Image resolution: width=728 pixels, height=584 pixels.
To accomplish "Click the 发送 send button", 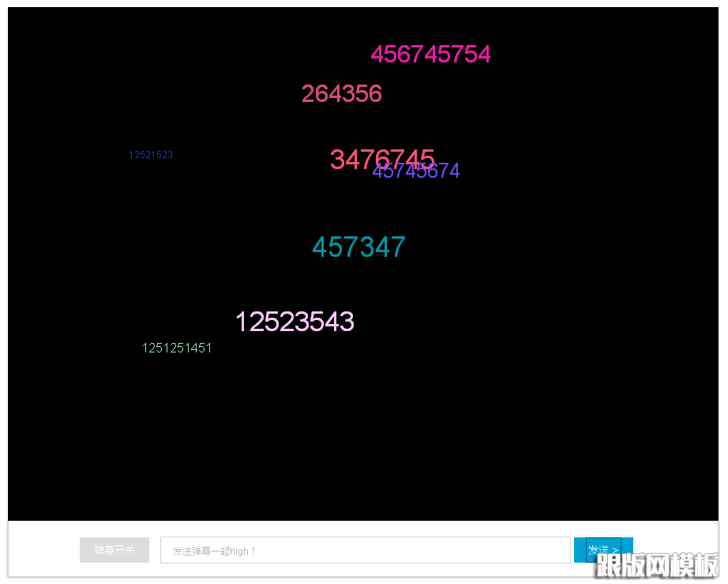I will [x=602, y=549].
